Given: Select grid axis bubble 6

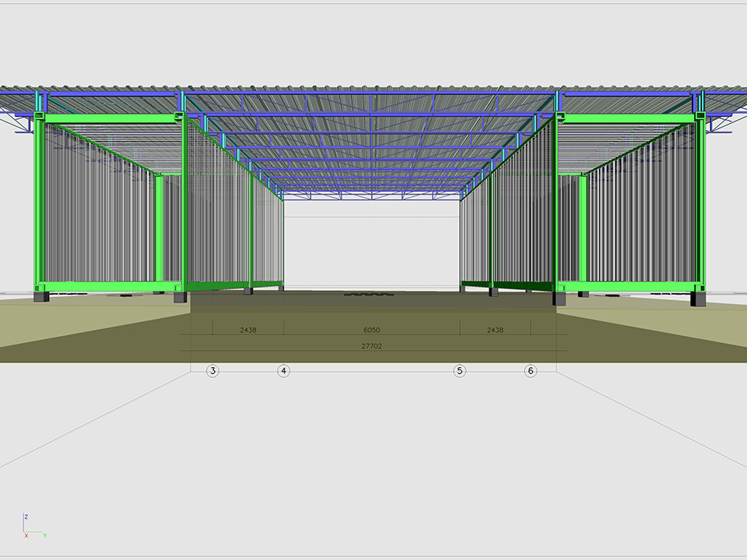Looking at the screenshot, I should pos(531,371).
